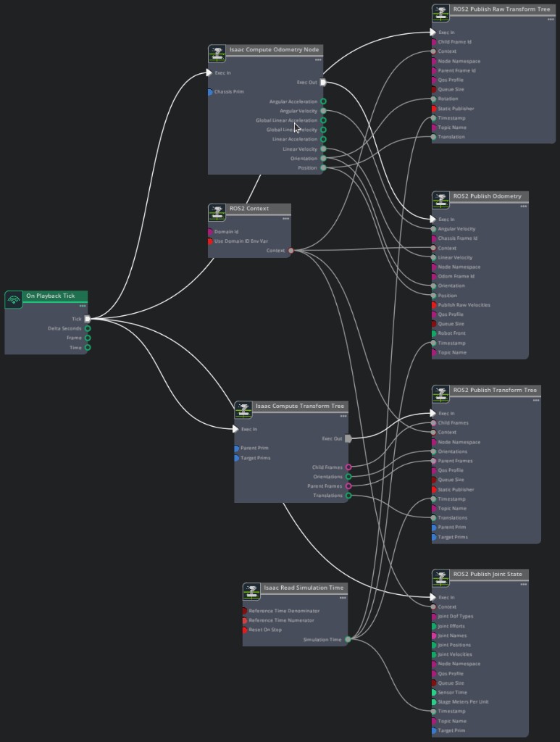Click the Linear Acceleration output port
Viewport: 560px width, 742px height.
coord(323,139)
